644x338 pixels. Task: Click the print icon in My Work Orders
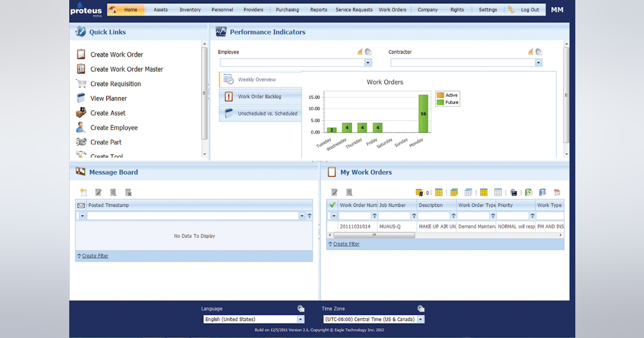[x=514, y=192]
